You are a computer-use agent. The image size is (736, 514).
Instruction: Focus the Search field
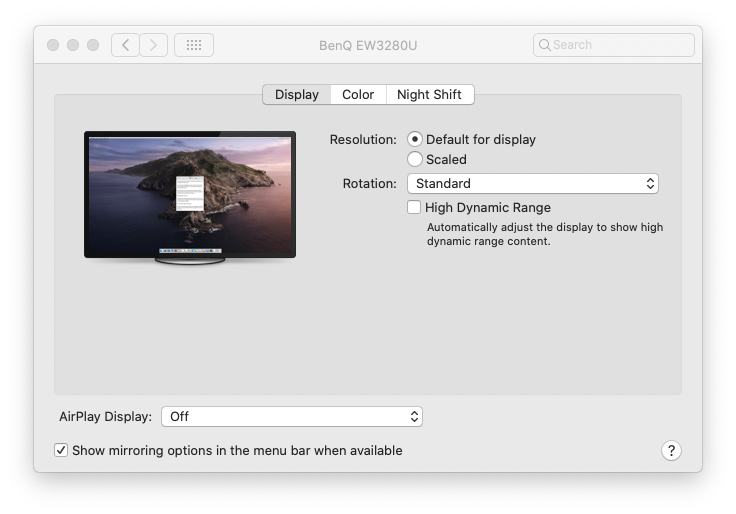point(613,45)
